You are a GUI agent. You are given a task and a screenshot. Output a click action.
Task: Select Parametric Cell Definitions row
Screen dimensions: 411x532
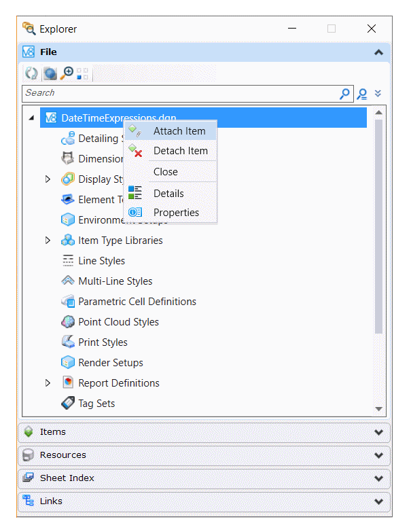(x=128, y=301)
